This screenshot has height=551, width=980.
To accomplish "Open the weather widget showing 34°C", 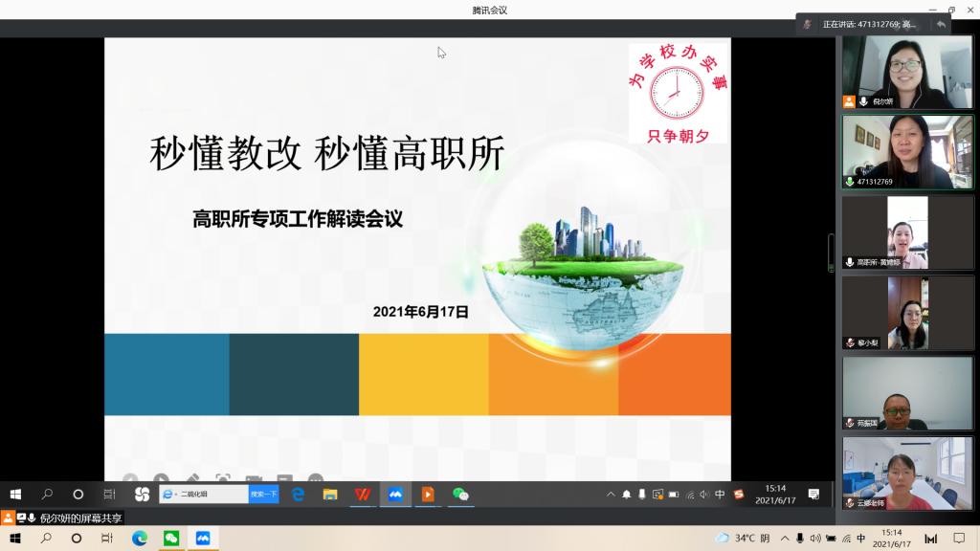I will [742, 539].
